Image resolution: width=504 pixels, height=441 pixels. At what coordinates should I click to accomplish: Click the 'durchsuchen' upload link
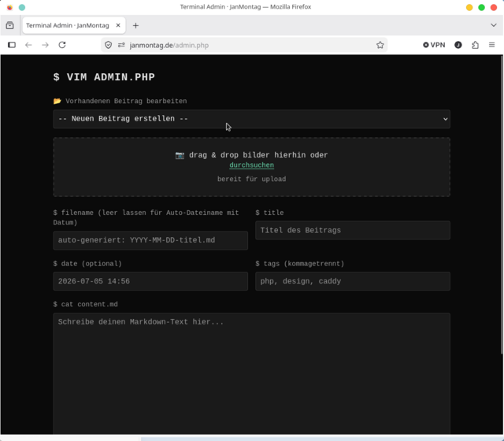[x=252, y=165]
